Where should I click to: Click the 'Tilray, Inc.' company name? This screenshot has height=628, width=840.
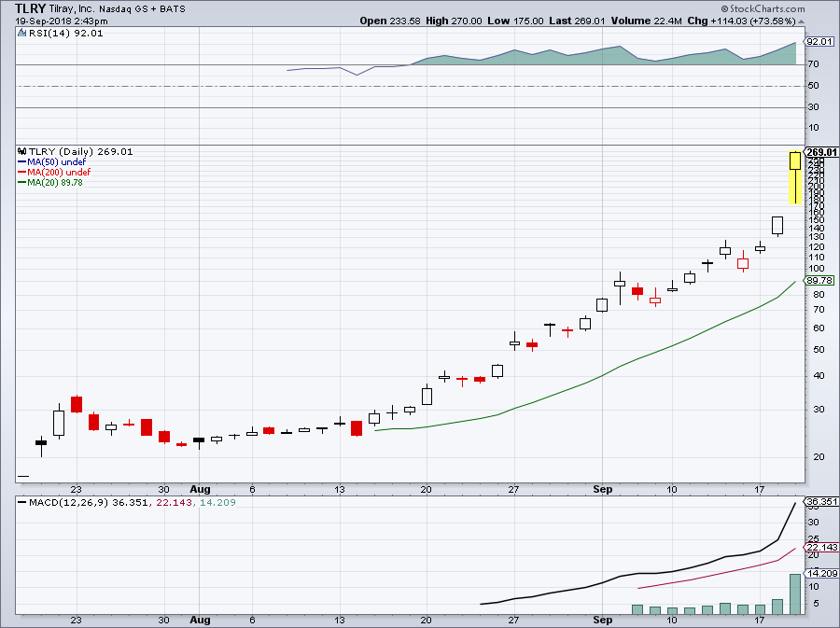tap(72, 9)
